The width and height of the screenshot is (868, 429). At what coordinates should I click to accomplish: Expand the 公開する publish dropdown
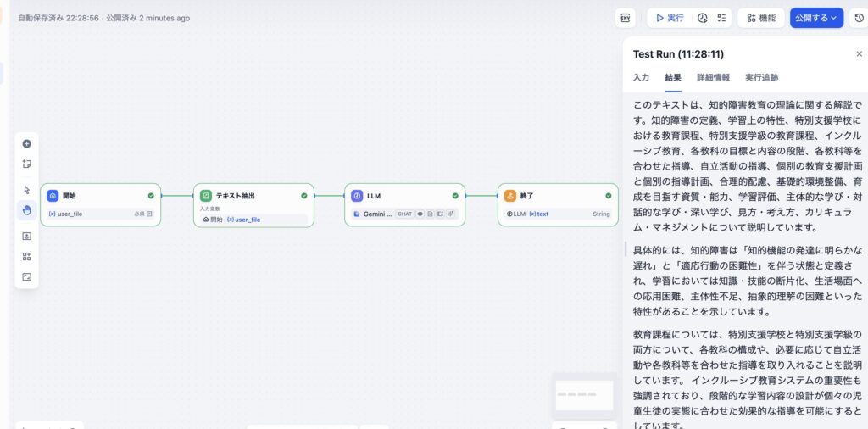coord(816,18)
